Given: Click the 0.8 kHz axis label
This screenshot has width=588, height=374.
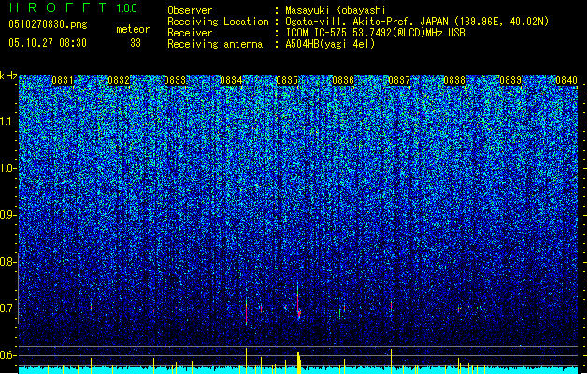Looking at the screenshot, I should coord(8,262).
